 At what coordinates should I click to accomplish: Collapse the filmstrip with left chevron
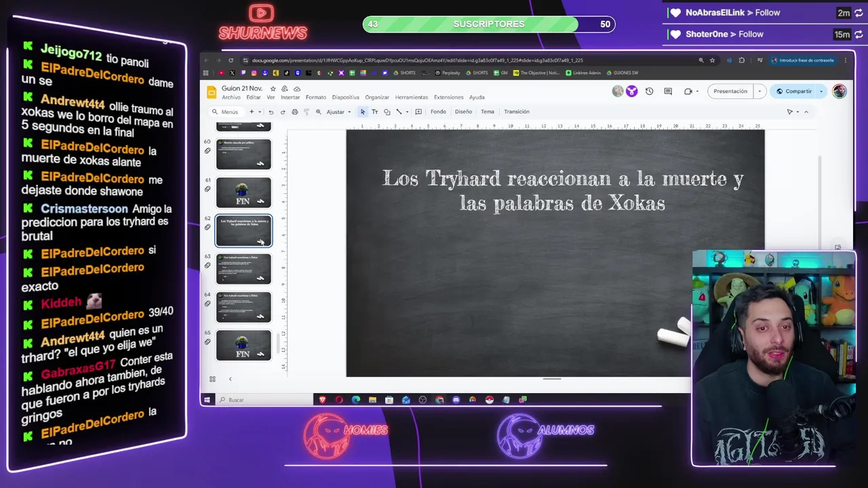(230, 379)
